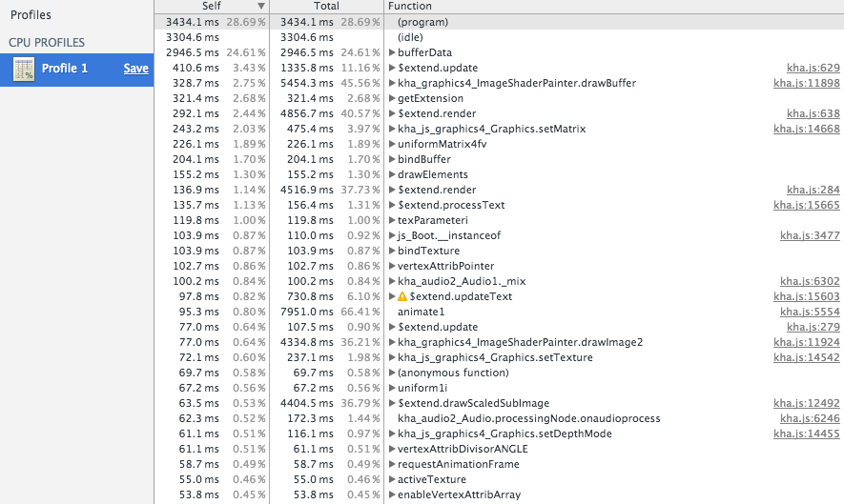
Task: Select kha_audio2_Audio.processingNode.onaudioprocess row
Action: (499, 418)
